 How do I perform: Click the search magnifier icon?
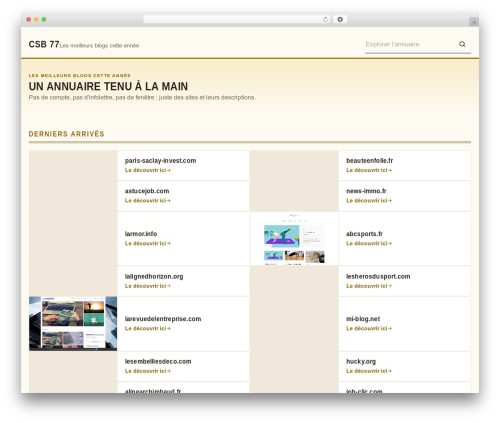(x=462, y=44)
